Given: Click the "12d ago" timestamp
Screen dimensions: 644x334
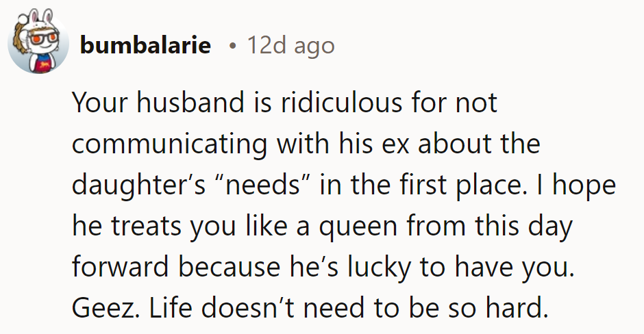Looking at the screenshot, I should (290, 46).
